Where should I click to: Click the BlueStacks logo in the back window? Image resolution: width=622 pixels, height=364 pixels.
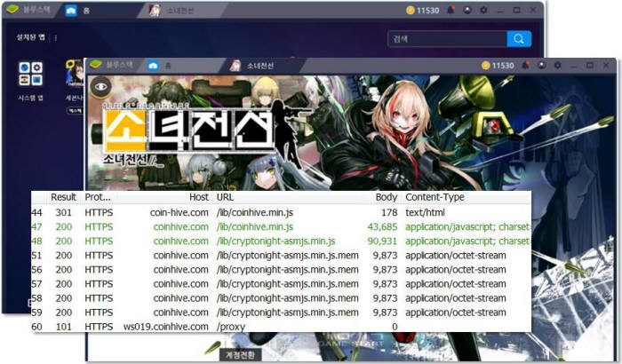[12, 9]
